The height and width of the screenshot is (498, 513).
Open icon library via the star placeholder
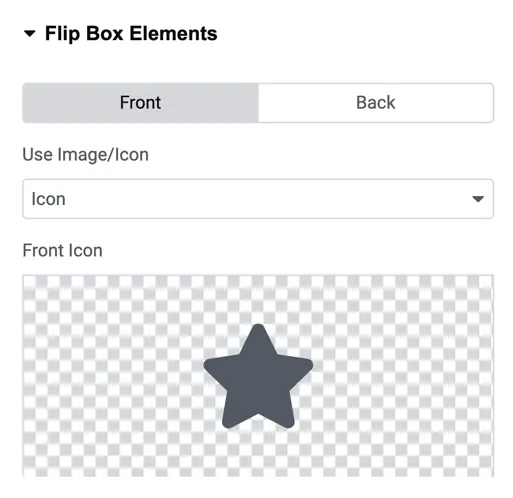click(x=258, y=376)
